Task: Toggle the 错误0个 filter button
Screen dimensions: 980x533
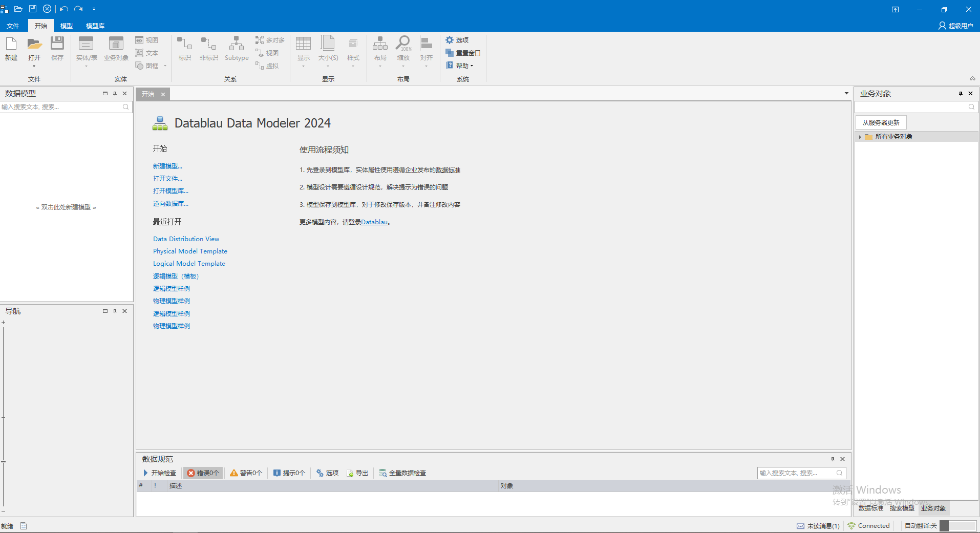Action: (x=203, y=473)
